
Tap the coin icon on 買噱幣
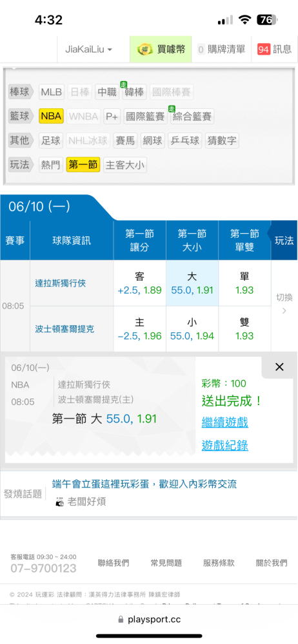145,50
